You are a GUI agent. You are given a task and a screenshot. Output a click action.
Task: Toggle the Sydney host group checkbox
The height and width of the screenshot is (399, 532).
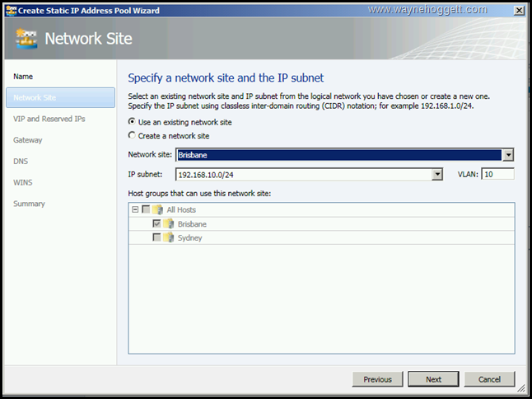[156, 237]
